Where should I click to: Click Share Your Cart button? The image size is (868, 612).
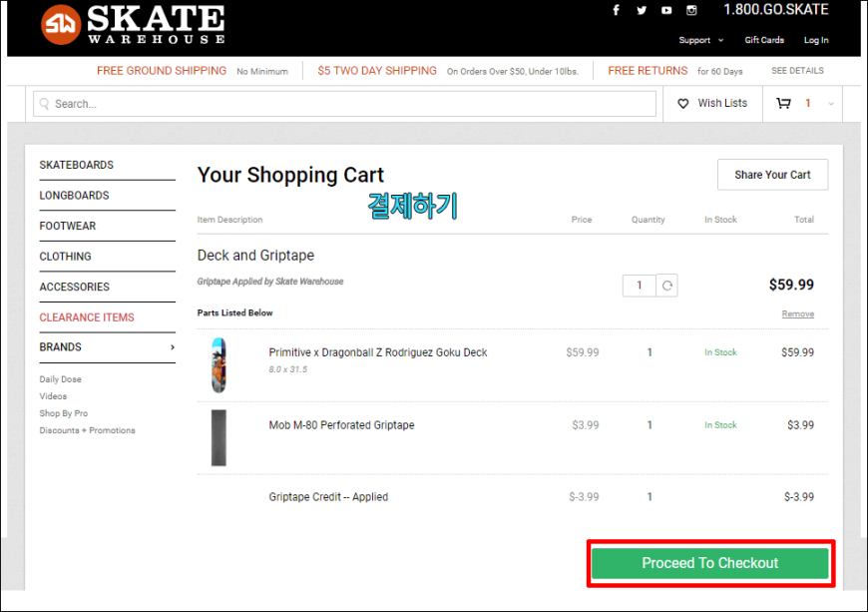[772, 175]
